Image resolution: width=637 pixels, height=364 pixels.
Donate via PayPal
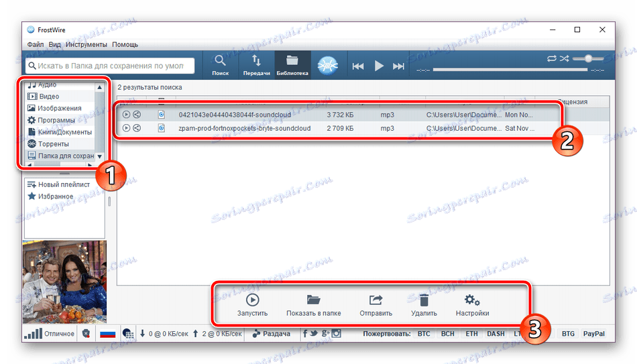click(x=593, y=334)
